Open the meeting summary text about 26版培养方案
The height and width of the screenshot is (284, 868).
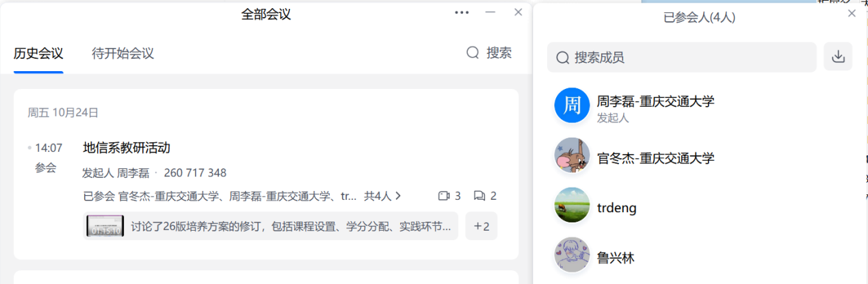(x=291, y=226)
